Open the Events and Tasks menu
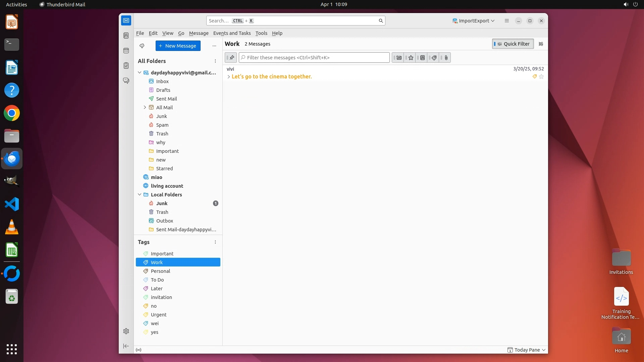 pyautogui.click(x=232, y=33)
